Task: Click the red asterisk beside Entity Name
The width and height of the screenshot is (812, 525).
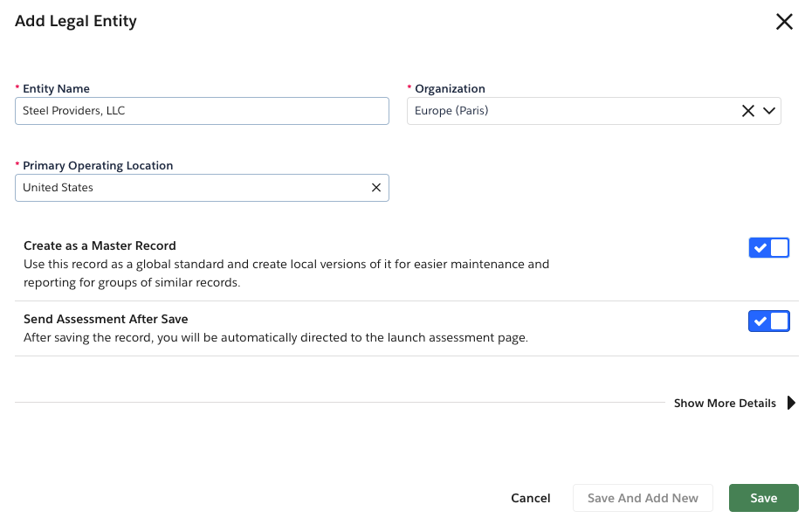Action: [17, 87]
